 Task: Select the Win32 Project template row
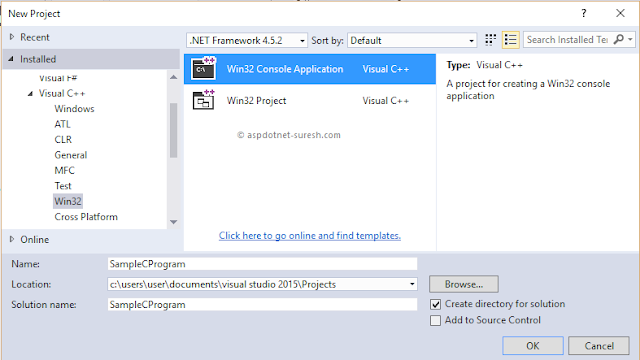coord(310,100)
